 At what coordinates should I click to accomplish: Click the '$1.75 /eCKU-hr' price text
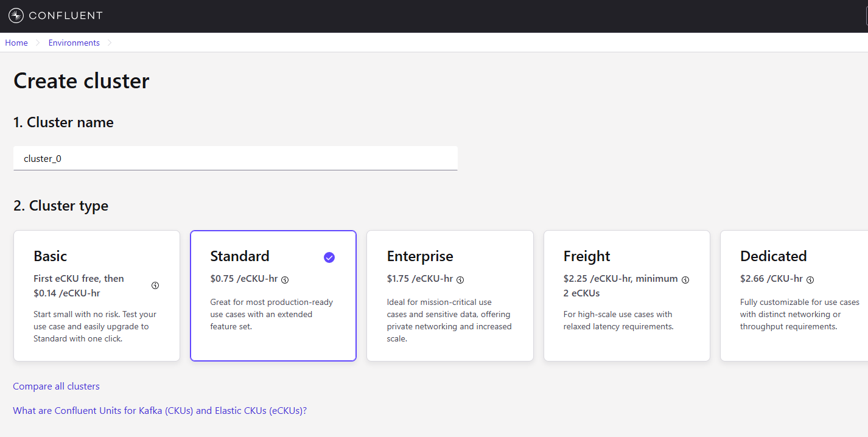pos(420,279)
